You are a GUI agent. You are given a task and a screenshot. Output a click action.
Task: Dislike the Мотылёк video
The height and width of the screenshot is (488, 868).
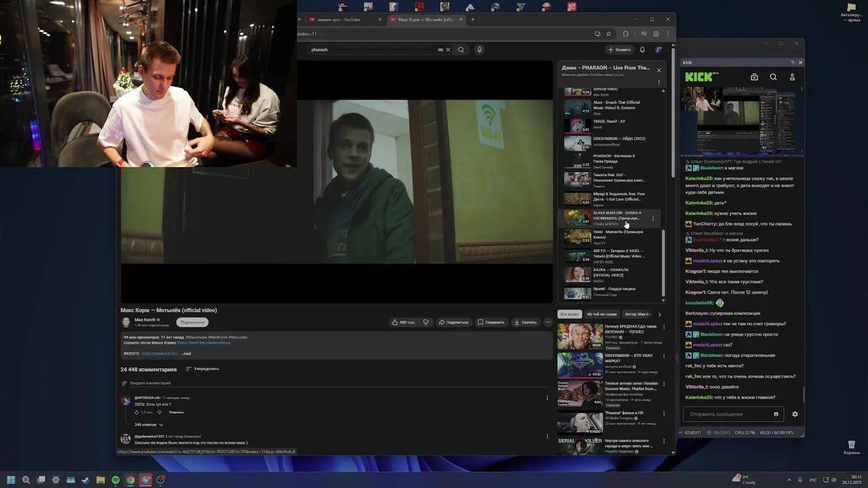(x=426, y=322)
